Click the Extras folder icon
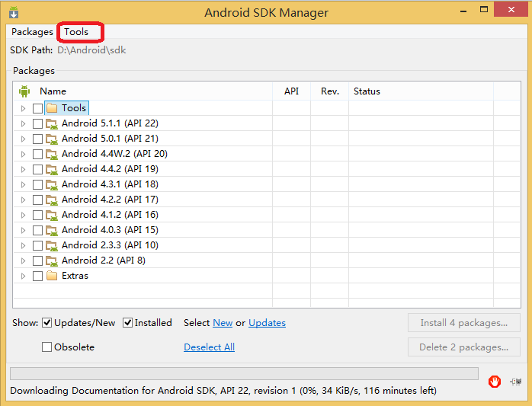The image size is (532, 406). point(52,276)
